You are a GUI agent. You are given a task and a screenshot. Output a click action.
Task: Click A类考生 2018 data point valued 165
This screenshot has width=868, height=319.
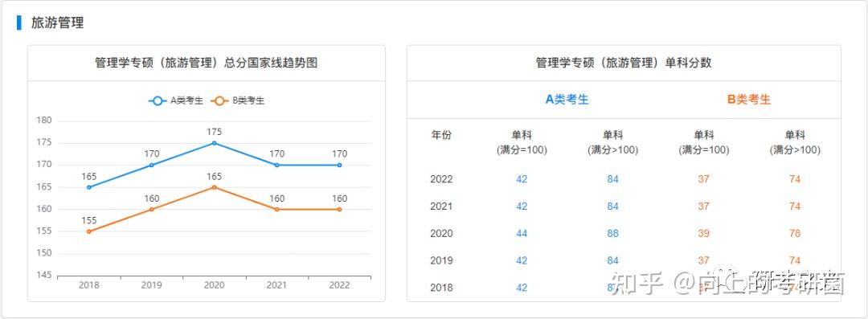[89, 187]
